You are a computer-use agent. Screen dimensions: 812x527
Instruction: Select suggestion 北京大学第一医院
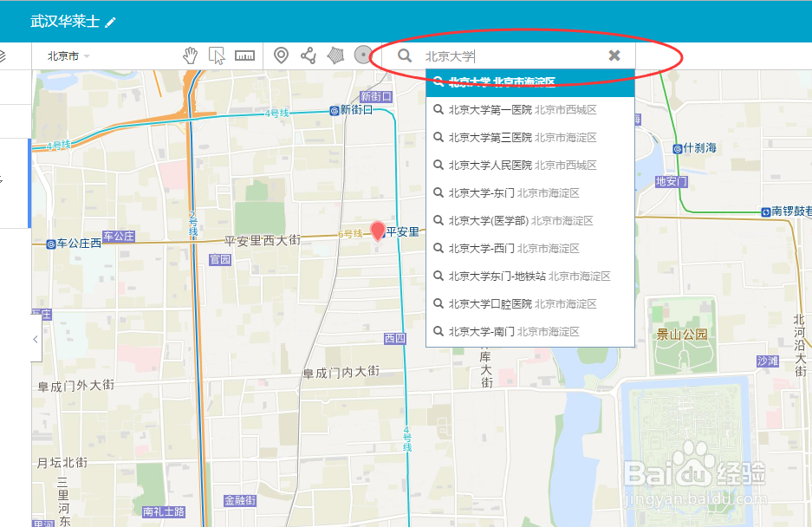(x=530, y=110)
